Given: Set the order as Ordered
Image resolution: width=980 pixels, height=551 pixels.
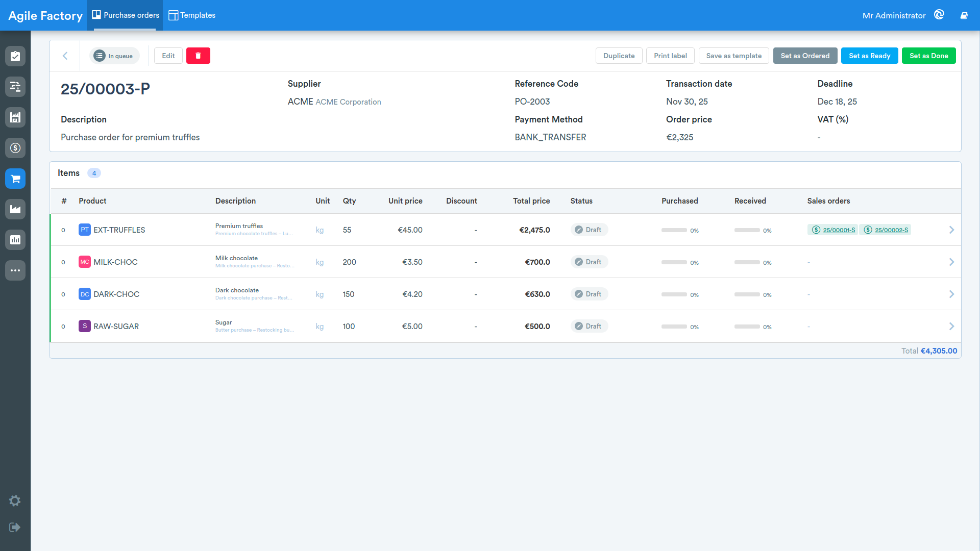Looking at the screenshot, I should pos(805,56).
